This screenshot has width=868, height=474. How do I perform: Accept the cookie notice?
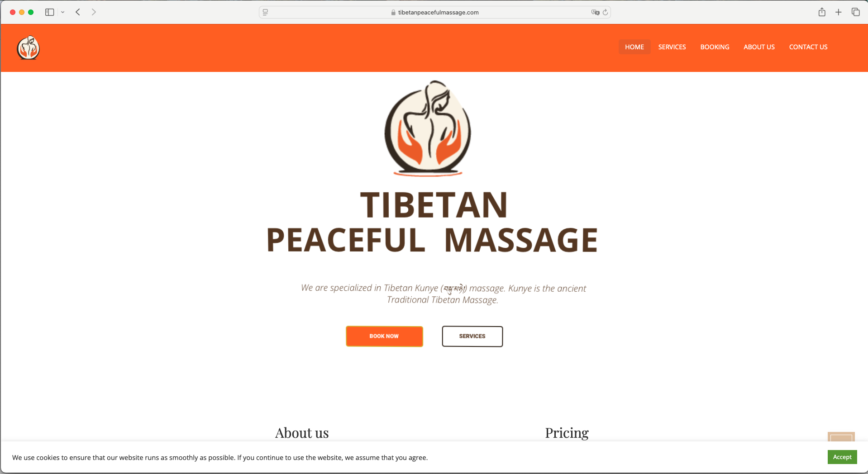click(x=842, y=457)
